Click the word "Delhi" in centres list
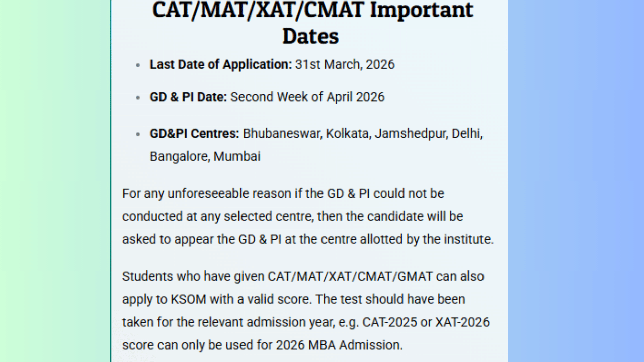644x362 pixels. pyautogui.click(x=466, y=134)
